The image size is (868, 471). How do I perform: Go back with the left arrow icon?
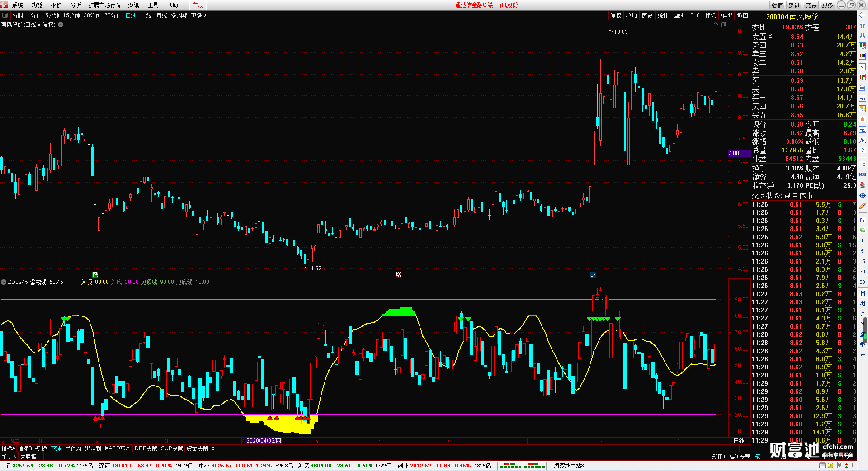[863, 15]
